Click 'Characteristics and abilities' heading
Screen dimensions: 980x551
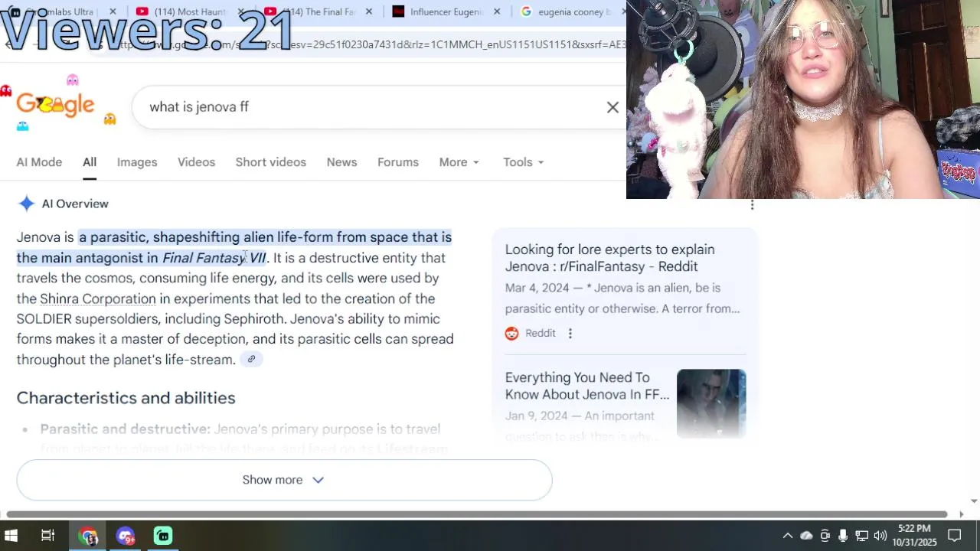tap(126, 398)
